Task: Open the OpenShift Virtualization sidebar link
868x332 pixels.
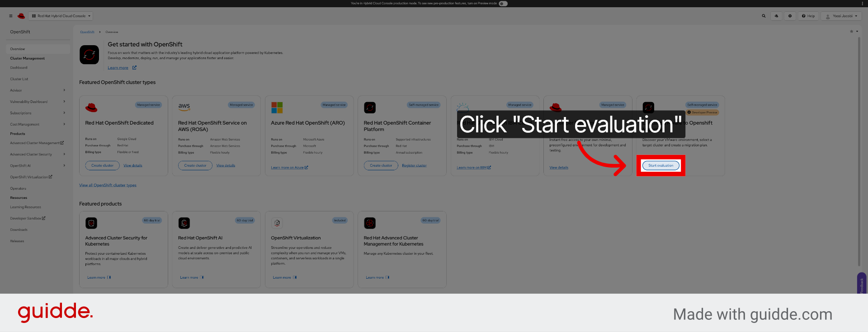Action: (31, 177)
